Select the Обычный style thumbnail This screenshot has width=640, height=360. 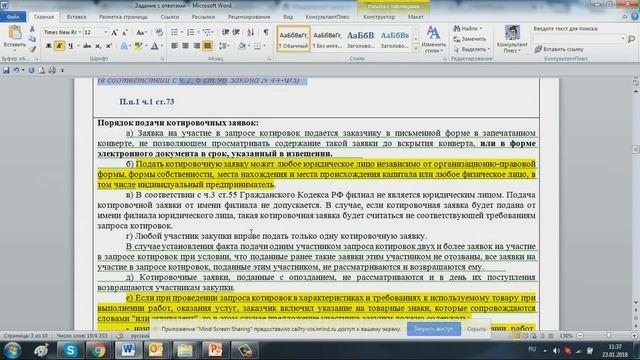(x=293, y=39)
